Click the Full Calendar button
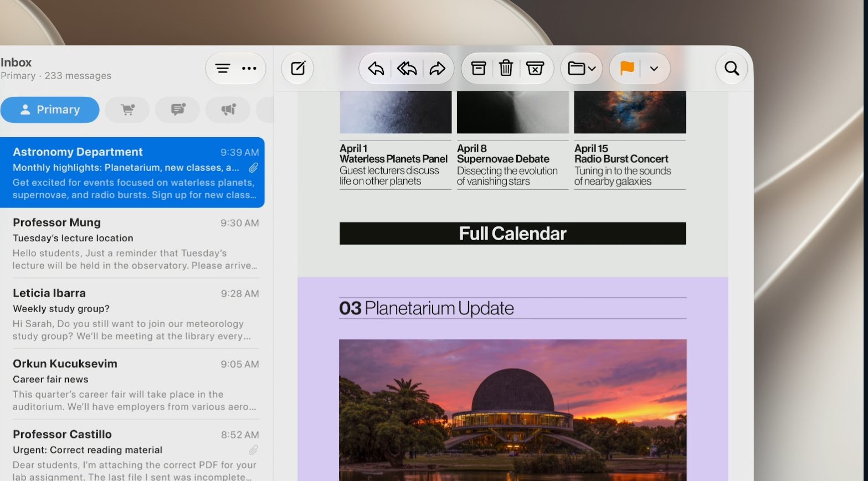The height and width of the screenshot is (481, 868). click(x=512, y=234)
